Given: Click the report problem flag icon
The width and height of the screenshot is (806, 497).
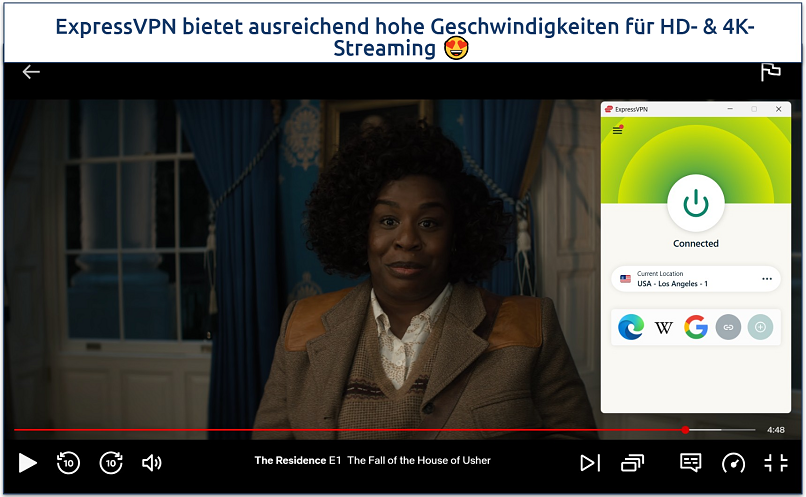Looking at the screenshot, I should (770, 72).
